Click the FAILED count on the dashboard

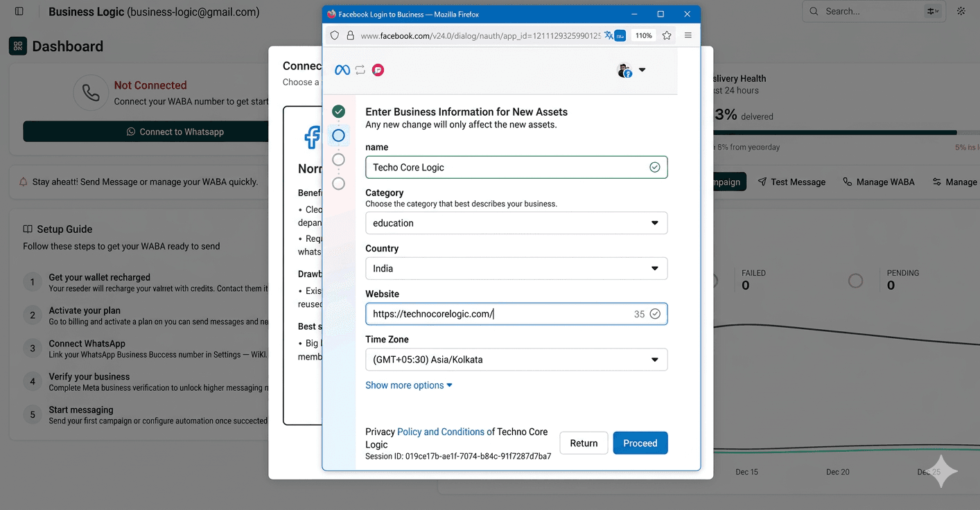[x=745, y=285]
